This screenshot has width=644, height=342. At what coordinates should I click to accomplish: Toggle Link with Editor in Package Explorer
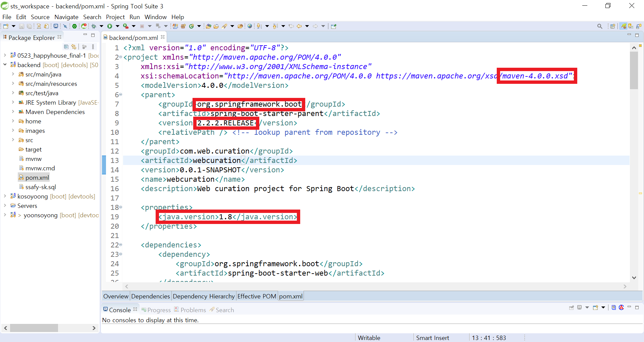click(74, 47)
